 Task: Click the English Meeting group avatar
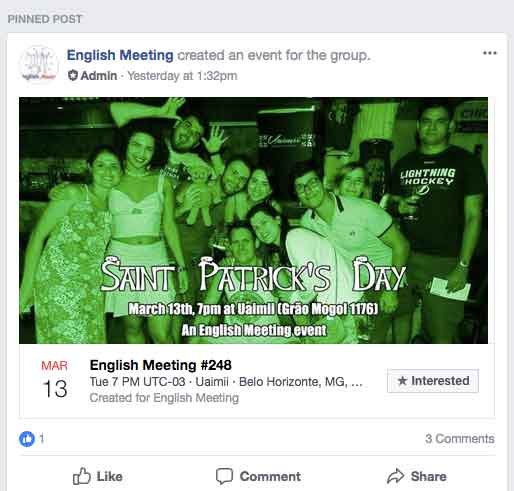pos(39,64)
